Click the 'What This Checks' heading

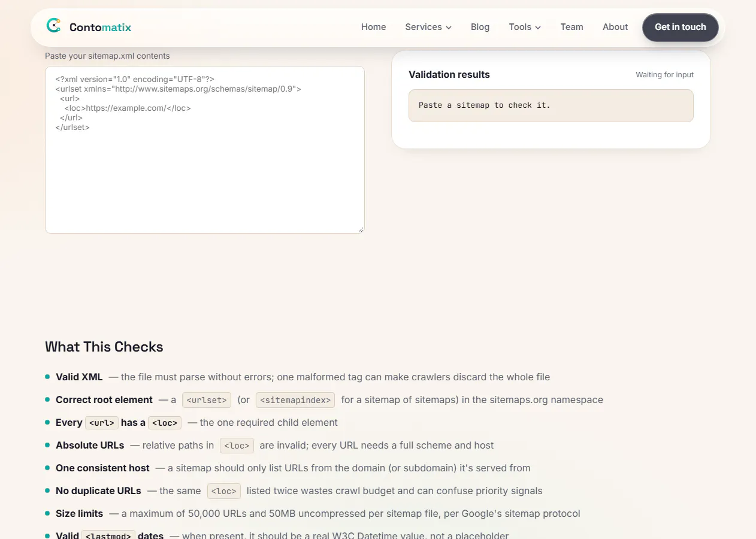click(x=104, y=347)
